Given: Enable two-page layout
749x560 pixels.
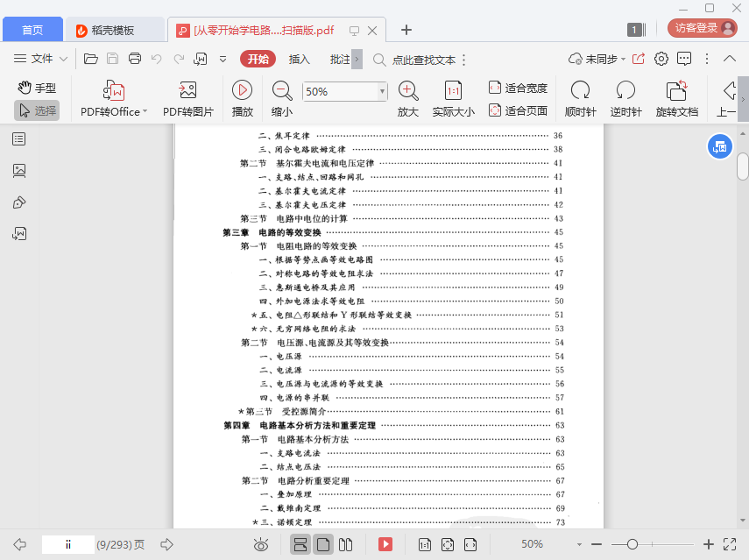Looking at the screenshot, I should tap(345, 544).
